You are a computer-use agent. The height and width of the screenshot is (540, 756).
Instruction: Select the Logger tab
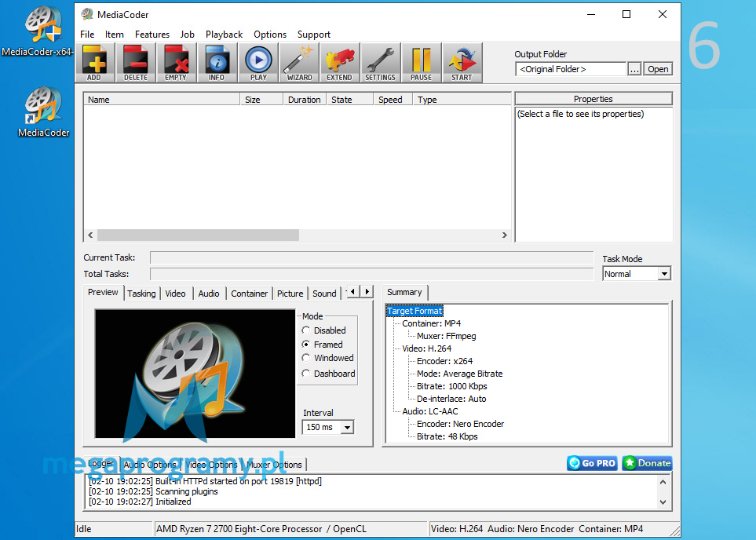[100, 463]
